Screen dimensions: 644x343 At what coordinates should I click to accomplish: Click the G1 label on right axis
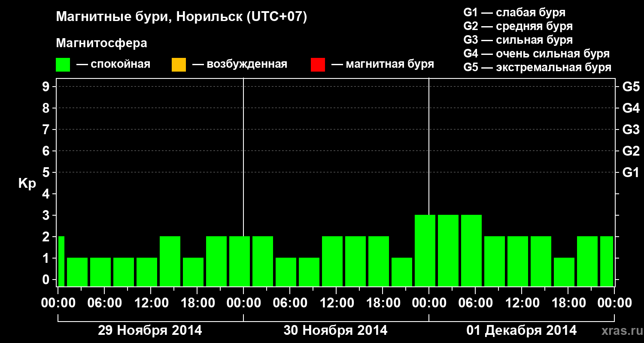point(631,172)
